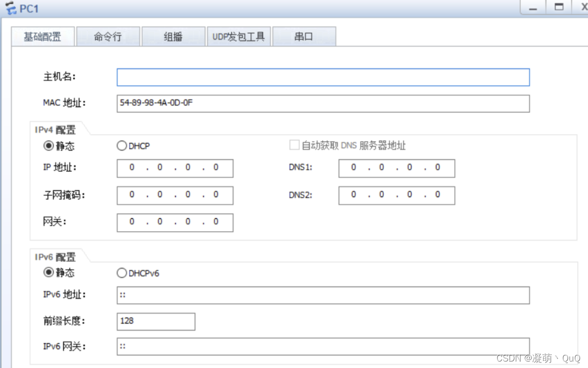Select IPv6 静态 radio button
Image resolution: width=588 pixels, height=368 pixels.
pyautogui.click(x=48, y=272)
